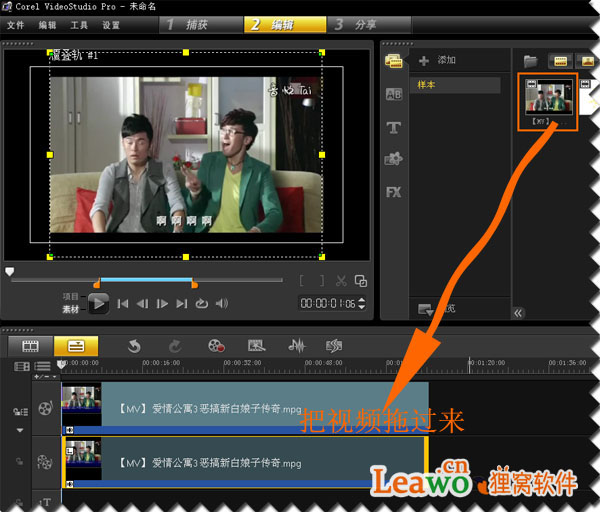
Task: Step to next frame
Action: 162,304
